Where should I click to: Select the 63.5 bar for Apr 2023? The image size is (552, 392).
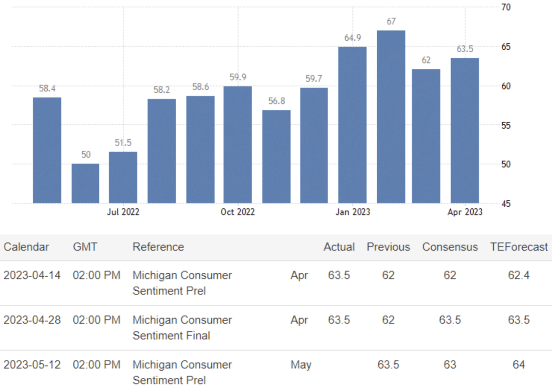(x=465, y=130)
